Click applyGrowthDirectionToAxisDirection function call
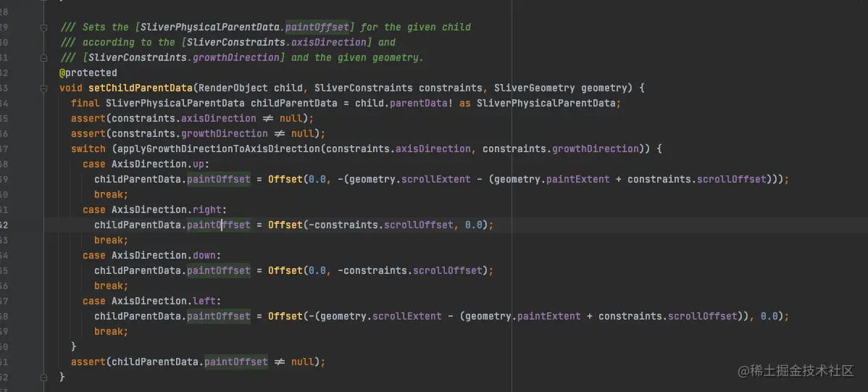 [x=219, y=149]
